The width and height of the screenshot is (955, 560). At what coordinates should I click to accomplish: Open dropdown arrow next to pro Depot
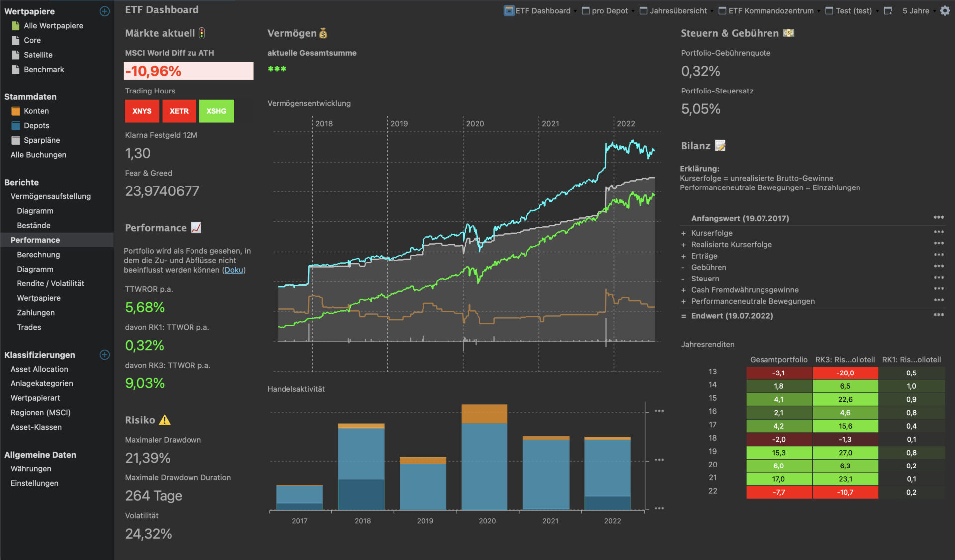point(633,11)
